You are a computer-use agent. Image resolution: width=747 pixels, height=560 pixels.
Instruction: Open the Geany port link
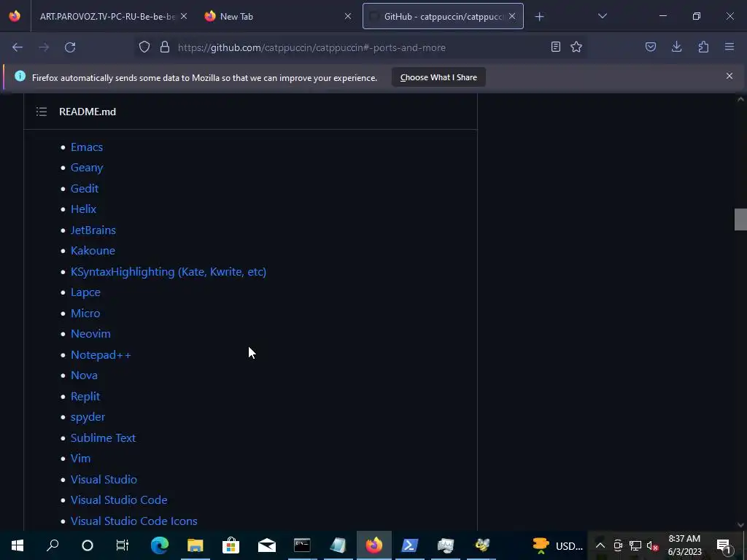[87, 168]
